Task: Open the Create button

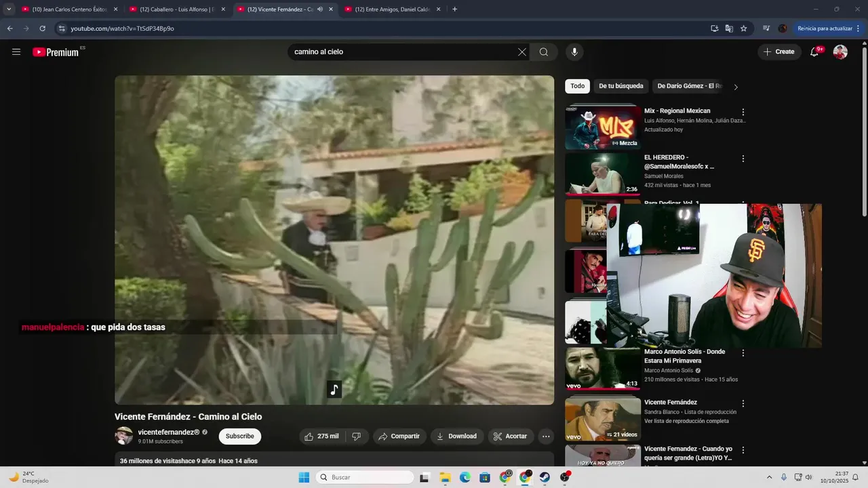Action: [779, 52]
